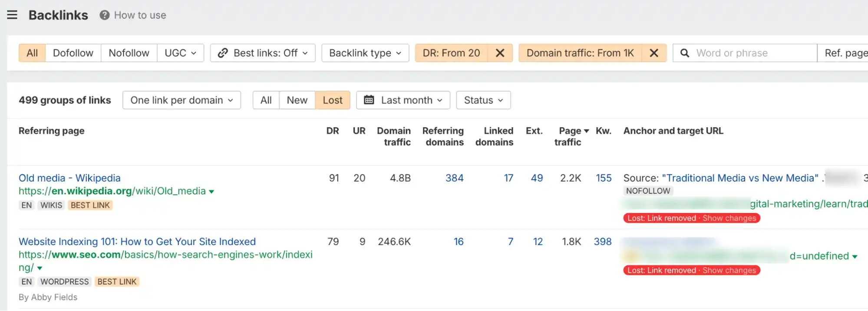Click the calendar icon
Screen dimensions: 868x311
(x=369, y=100)
